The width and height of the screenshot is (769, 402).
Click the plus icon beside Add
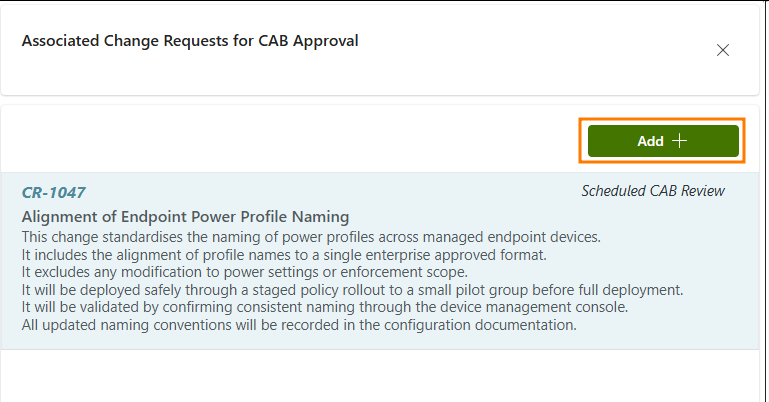pyautogui.click(x=680, y=141)
